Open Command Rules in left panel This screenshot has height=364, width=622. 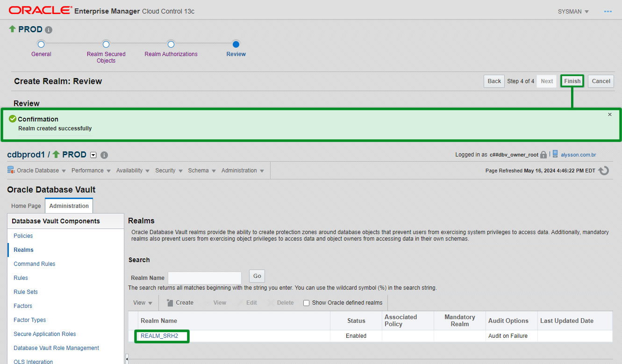tap(35, 264)
